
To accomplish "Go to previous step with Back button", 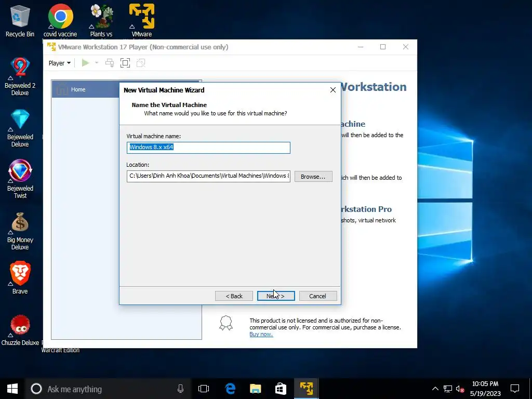I will click(x=234, y=296).
